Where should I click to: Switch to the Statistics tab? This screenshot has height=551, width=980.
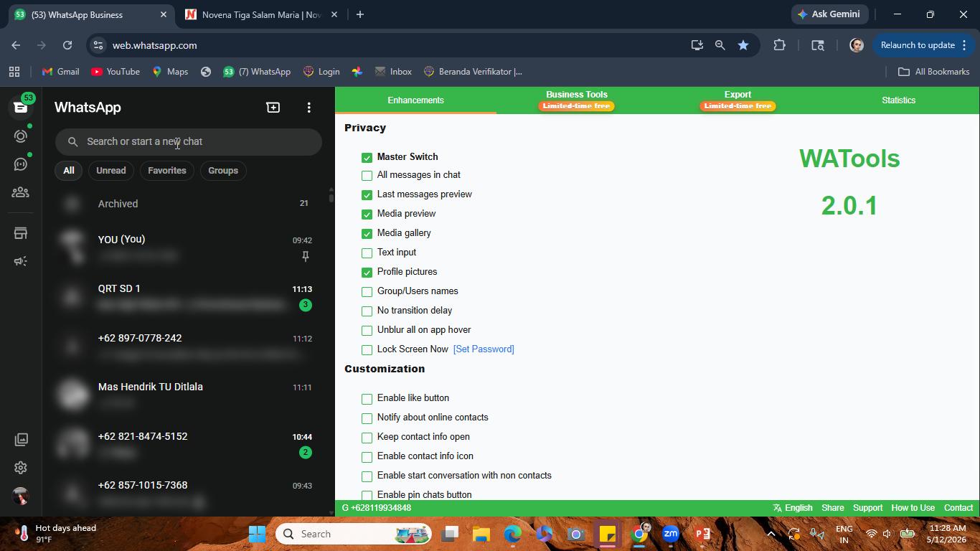click(x=898, y=100)
